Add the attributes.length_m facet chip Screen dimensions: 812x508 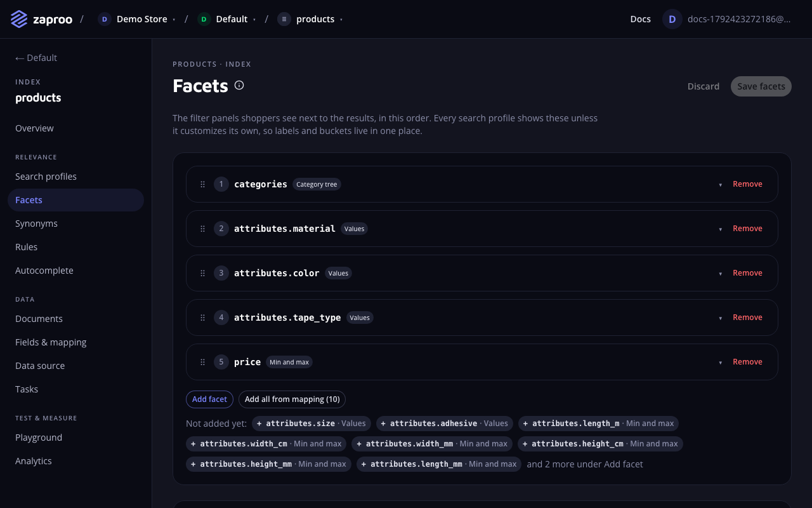(598, 424)
